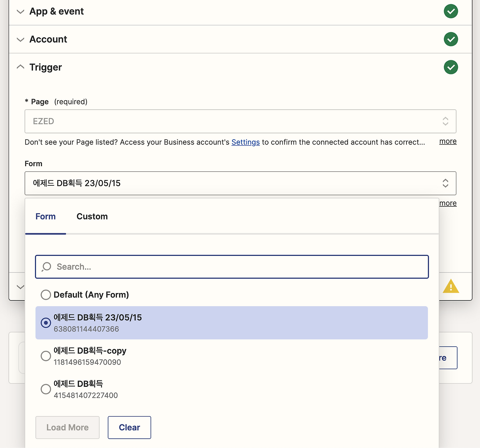Click the Clear button
Image resolution: width=480 pixels, height=448 pixels.
129,427
